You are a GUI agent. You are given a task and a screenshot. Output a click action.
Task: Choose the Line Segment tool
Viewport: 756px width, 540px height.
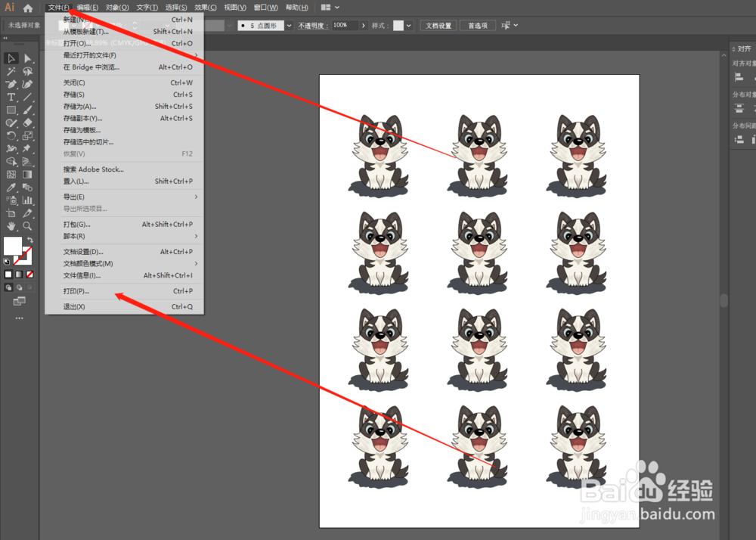pos(27,97)
